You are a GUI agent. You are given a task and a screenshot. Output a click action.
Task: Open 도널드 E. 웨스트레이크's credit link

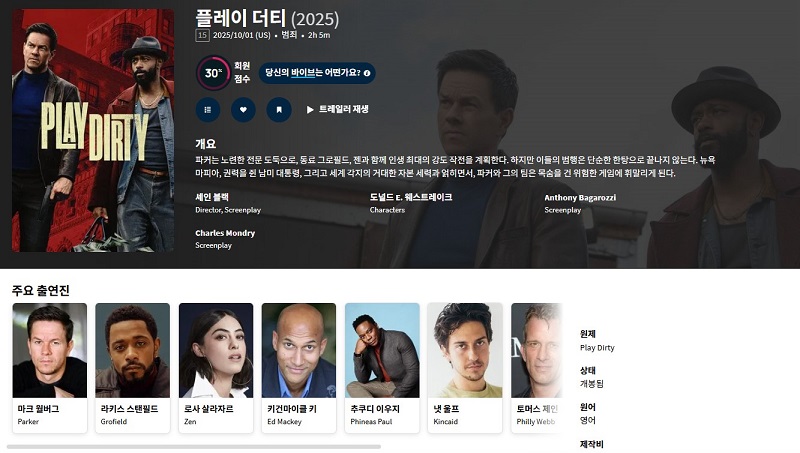click(411, 197)
